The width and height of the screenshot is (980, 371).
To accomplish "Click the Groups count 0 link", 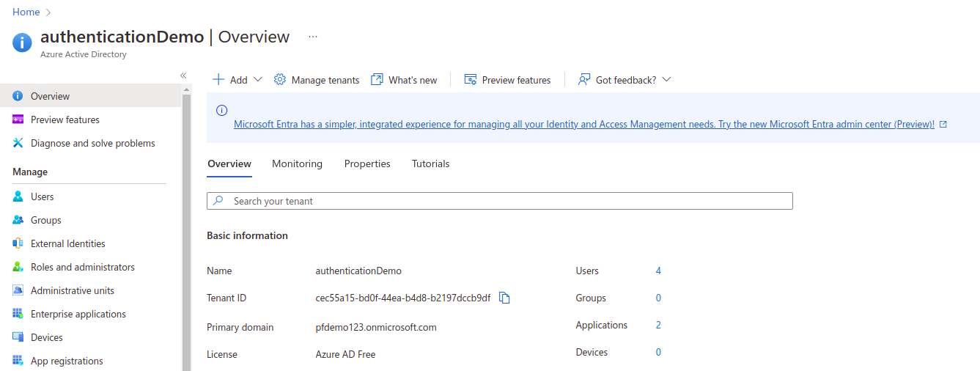I will tap(658, 298).
